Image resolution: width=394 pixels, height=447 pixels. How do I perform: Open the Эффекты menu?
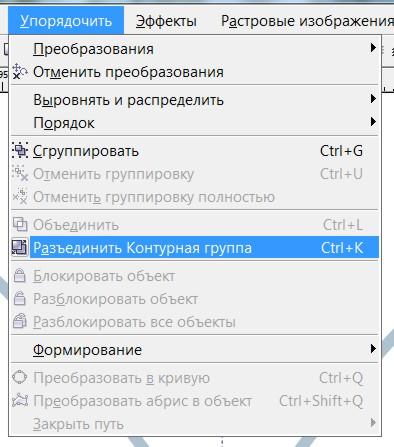(x=166, y=21)
